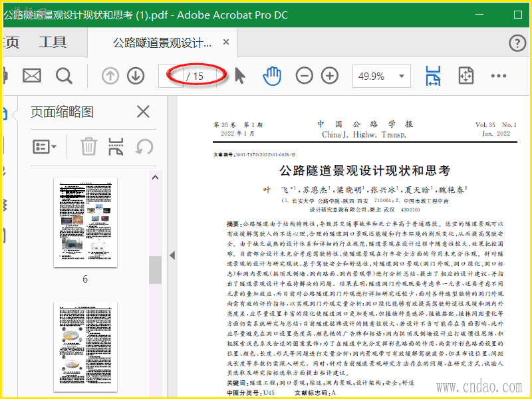Rotate page with undo-style arrow
Viewport: 532px width, 399px height.
(144, 146)
